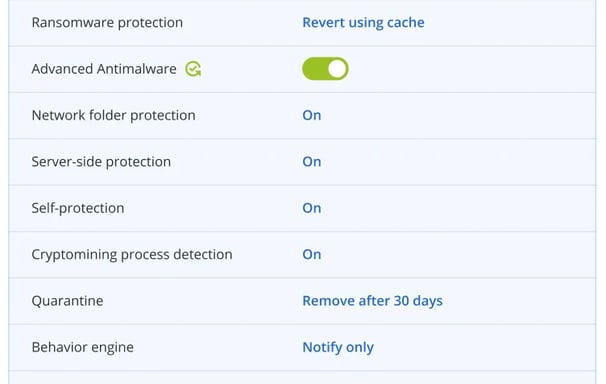Click empty area of Ransomware protection row
This screenshot has height=384, width=606.
pos(510,23)
